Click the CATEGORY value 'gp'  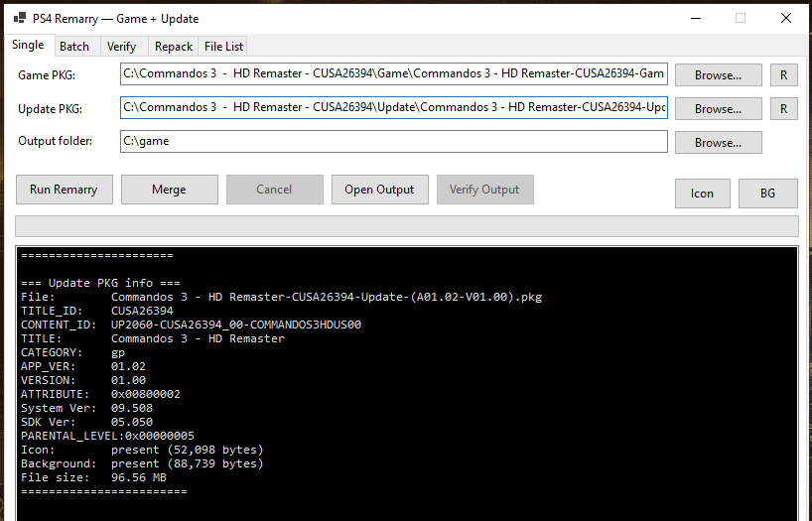tap(117, 353)
